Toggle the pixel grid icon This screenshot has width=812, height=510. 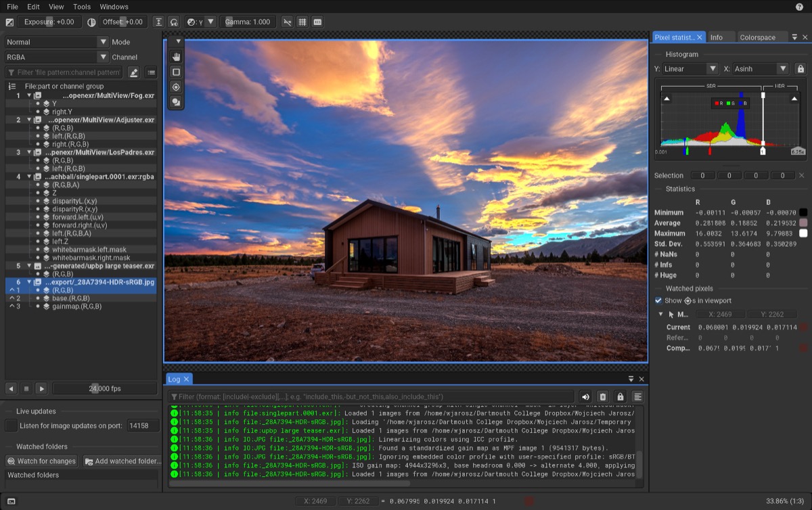point(302,22)
